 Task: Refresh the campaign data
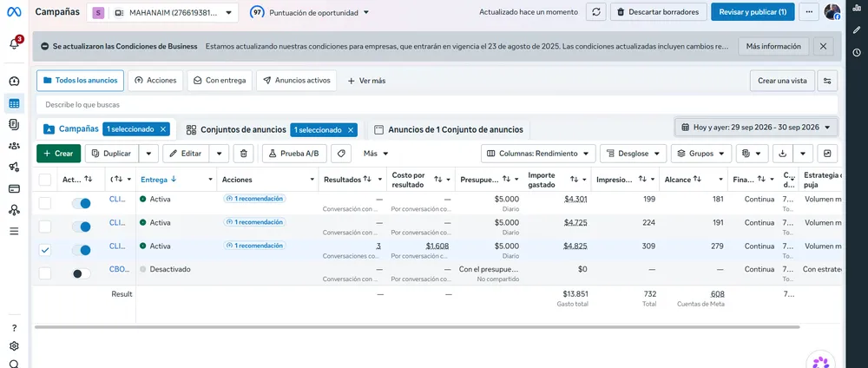(595, 12)
